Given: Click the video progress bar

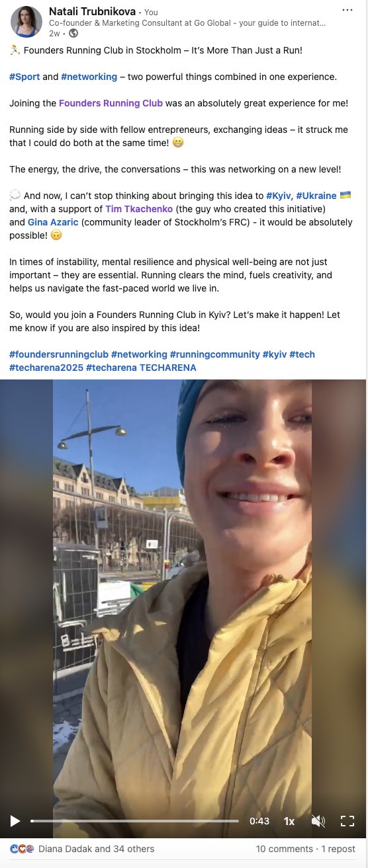Looking at the screenshot, I should [135, 821].
